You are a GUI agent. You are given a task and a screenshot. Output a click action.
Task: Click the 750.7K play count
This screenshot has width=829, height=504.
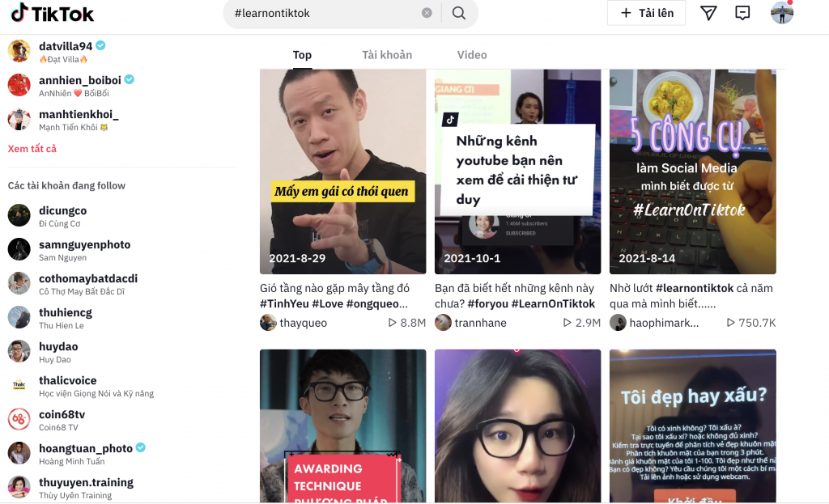751,323
